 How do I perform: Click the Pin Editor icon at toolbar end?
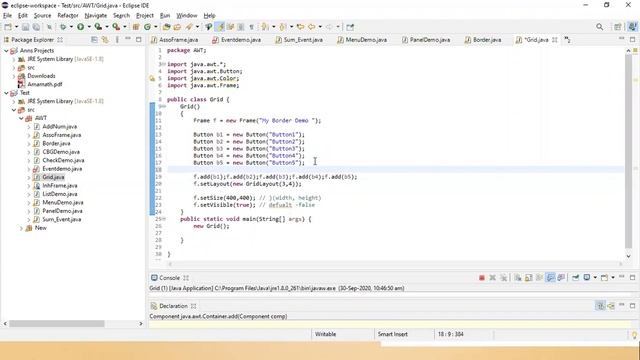350,27
